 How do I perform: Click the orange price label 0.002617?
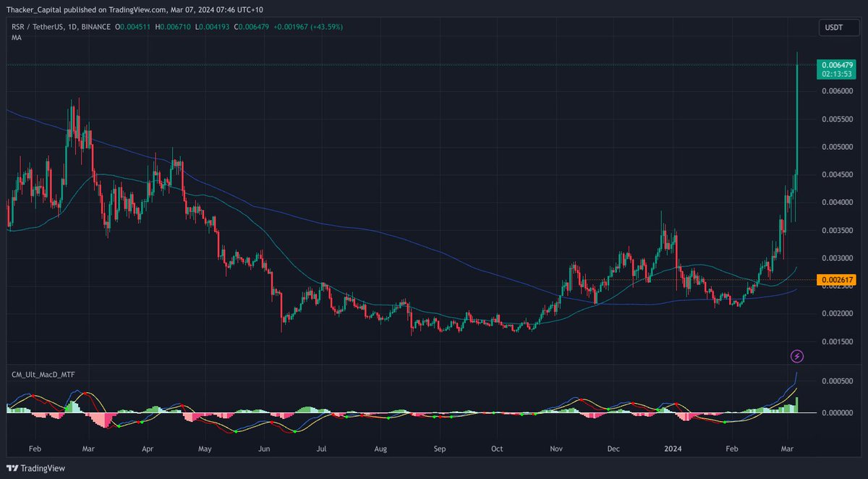(838, 278)
